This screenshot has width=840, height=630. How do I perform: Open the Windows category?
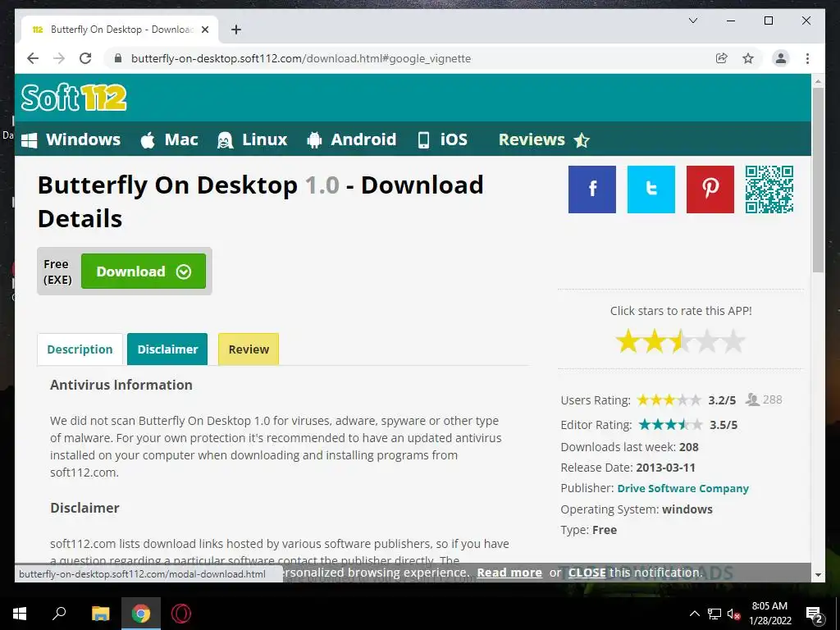point(71,139)
